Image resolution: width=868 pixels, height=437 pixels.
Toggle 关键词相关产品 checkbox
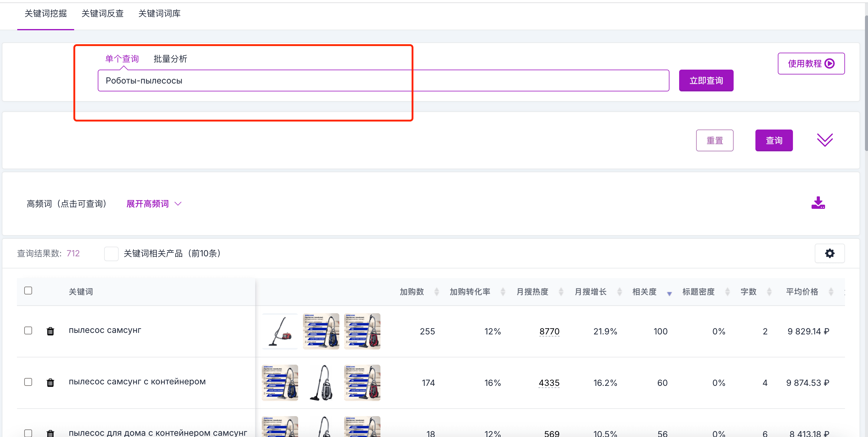point(111,254)
